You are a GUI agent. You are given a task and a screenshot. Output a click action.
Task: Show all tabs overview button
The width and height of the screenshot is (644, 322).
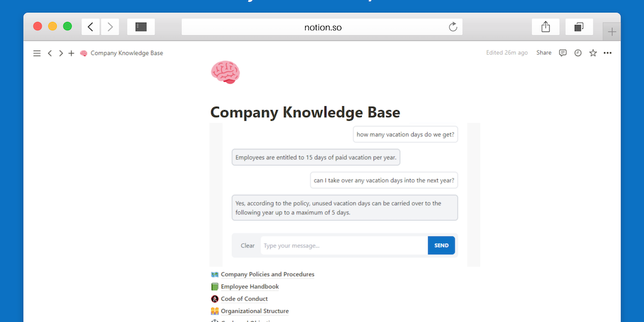click(579, 27)
